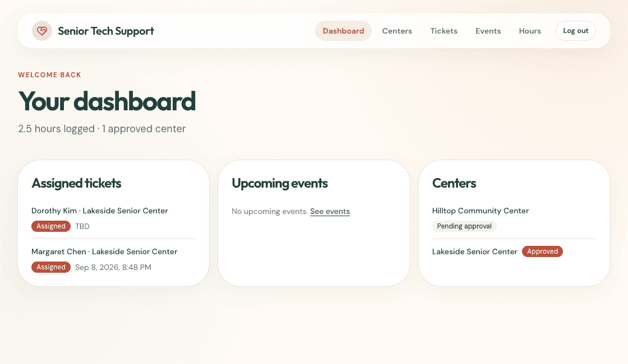The width and height of the screenshot is (628, 364).
Task: Select the Margaret Chen ticket row
Action: pos(113,259)
